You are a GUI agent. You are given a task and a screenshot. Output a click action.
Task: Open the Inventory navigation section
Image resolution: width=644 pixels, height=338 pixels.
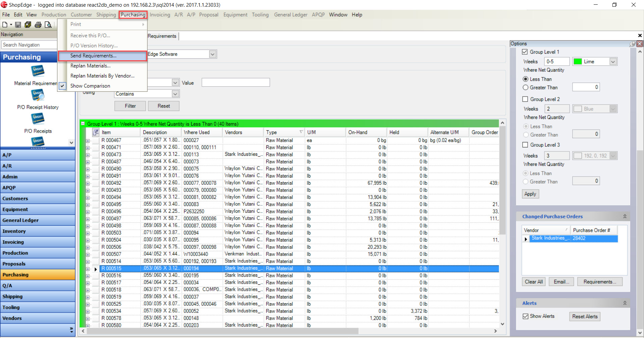point(38,231)
